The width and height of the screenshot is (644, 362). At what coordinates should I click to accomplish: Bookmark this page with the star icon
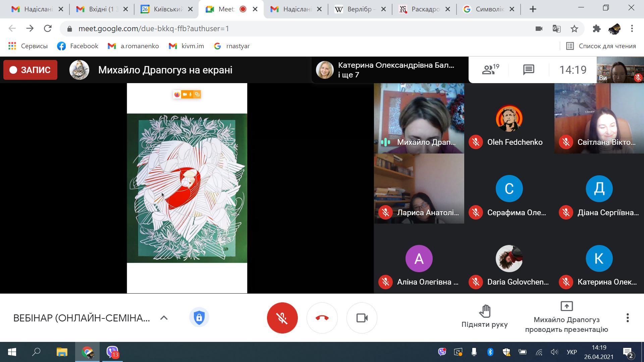coord(574,29)
